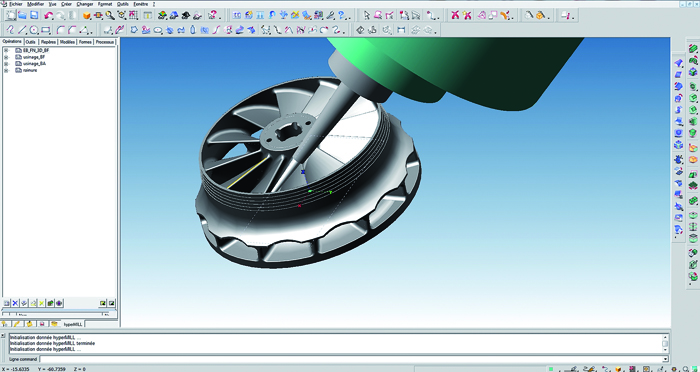Select the Line drawing tool
This screenshot has height=372, width=700.
[22, 30]
